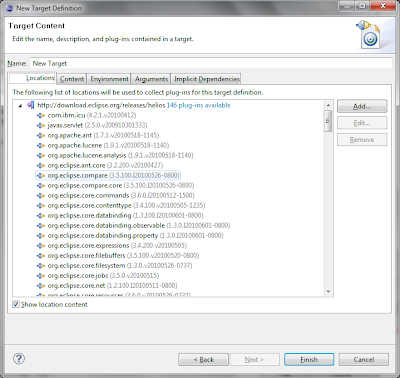Cancel the New Target Definition dialog
This screenshot has height=378, width=400.
pyautogui.click(x=364, y=360)
